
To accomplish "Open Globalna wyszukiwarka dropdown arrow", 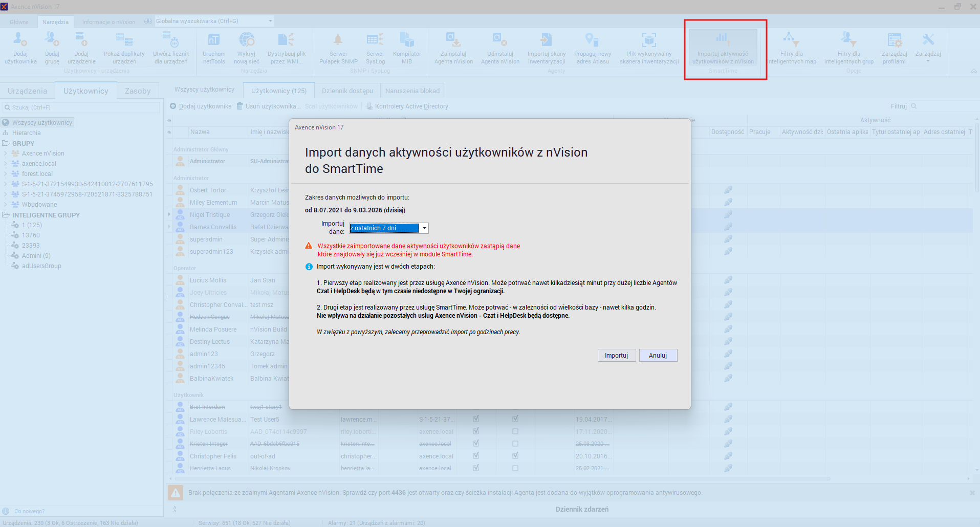I will [x=270, y=21].
